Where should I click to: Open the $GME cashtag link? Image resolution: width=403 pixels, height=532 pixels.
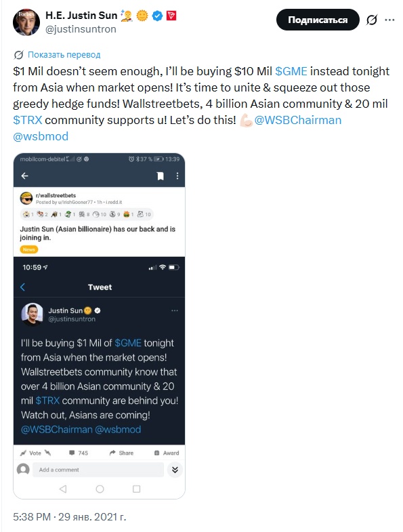click(291, 71)
